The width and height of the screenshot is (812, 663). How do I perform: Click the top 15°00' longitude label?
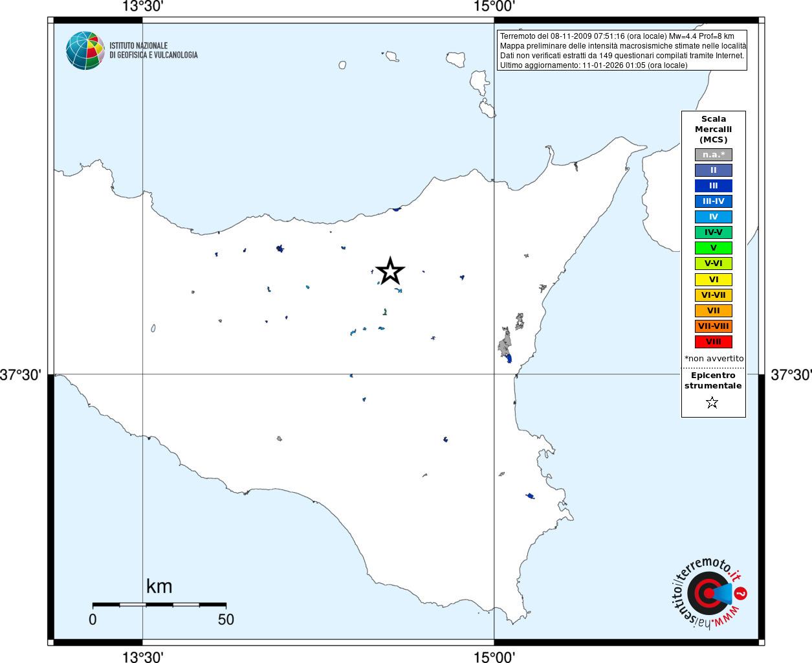[494, 6]
